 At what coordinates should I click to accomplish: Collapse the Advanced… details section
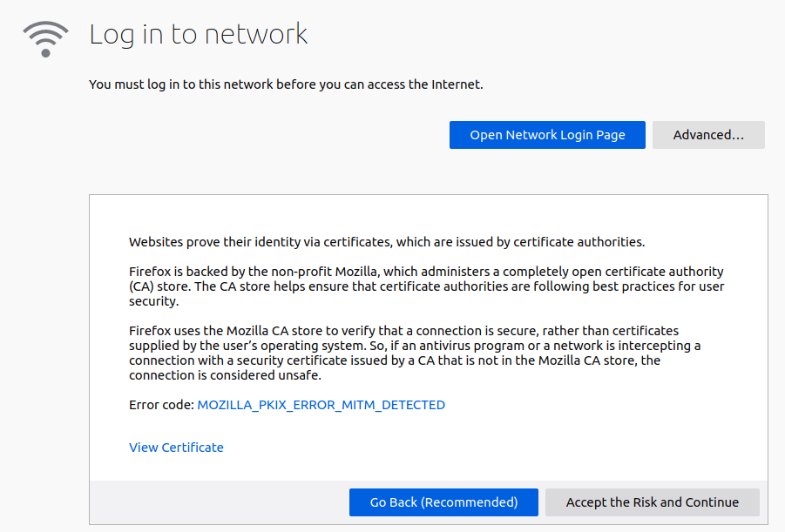(707, 135)
